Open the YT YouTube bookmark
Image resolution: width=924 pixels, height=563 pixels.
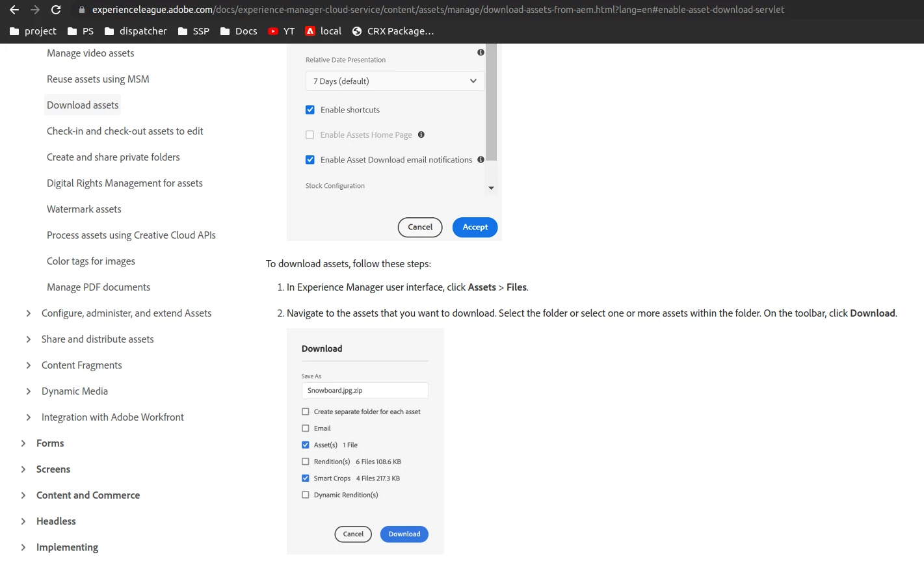point(281,31)
